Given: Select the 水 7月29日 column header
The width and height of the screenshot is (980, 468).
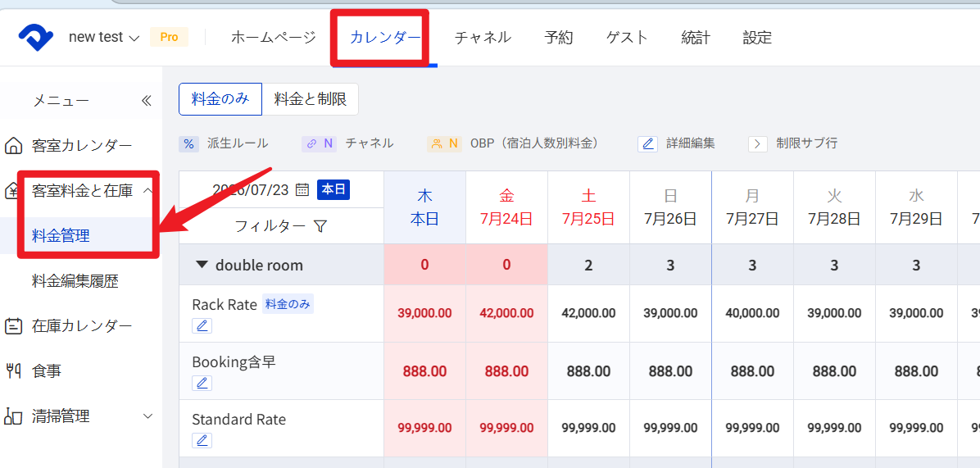Looking at the screenshot, I should (916, 207).
